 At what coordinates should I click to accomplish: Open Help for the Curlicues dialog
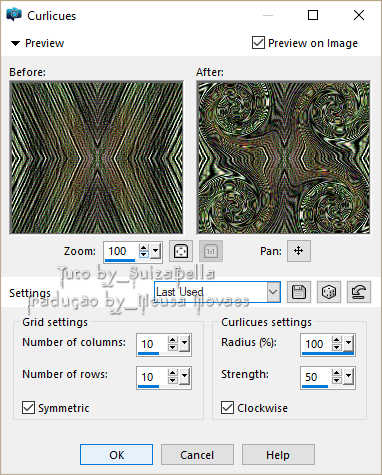pos(278,455)
